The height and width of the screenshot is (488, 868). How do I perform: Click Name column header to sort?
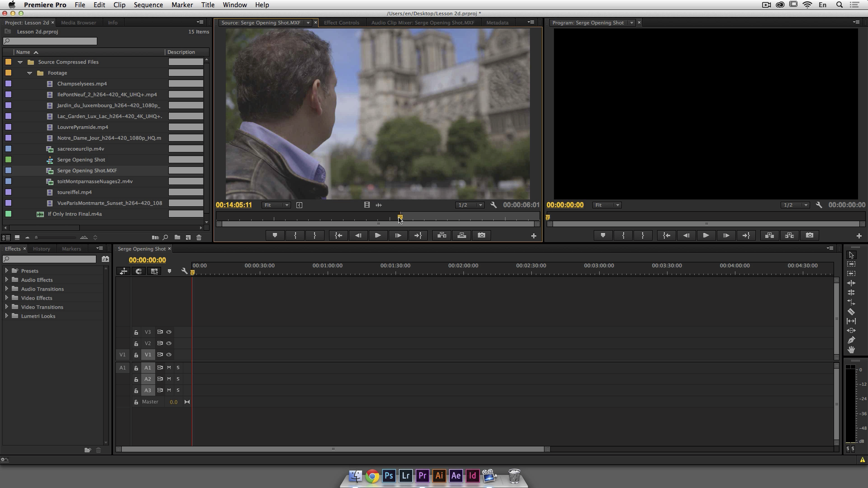(x=23, y=52)
